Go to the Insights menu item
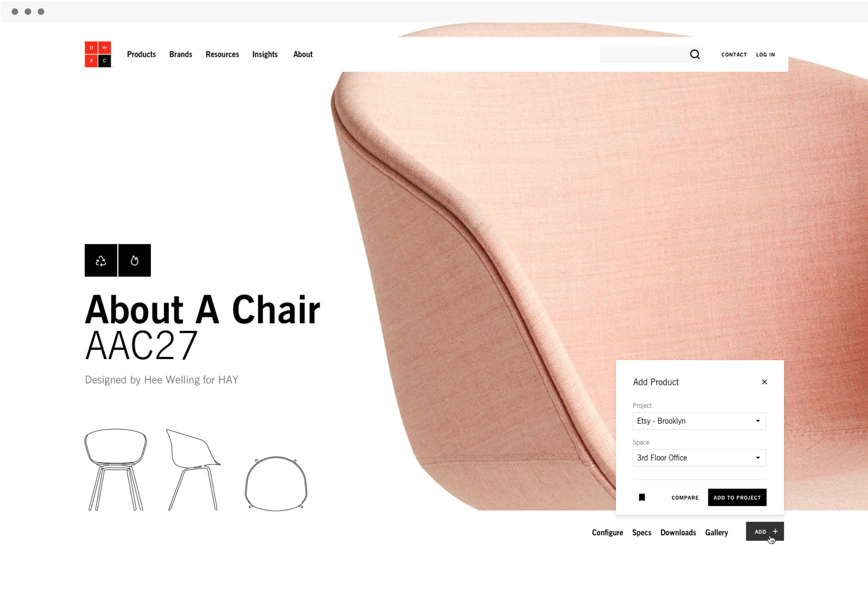 pos(265,55)
